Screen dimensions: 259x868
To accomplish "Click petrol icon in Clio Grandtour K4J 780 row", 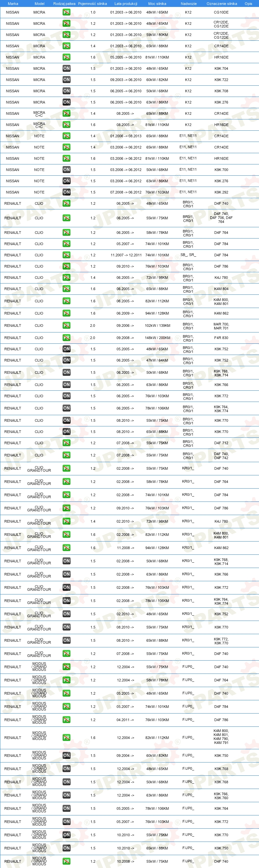I will point(67,521).
